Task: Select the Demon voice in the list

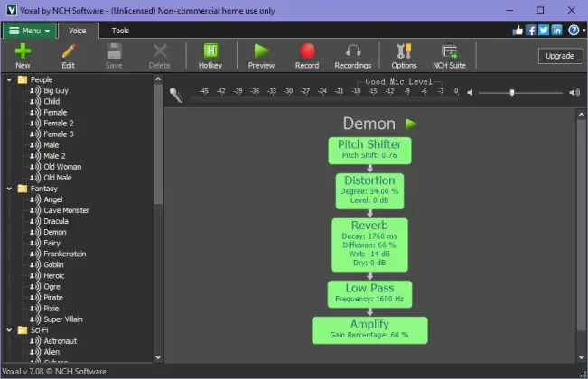Action: [55, 232]
